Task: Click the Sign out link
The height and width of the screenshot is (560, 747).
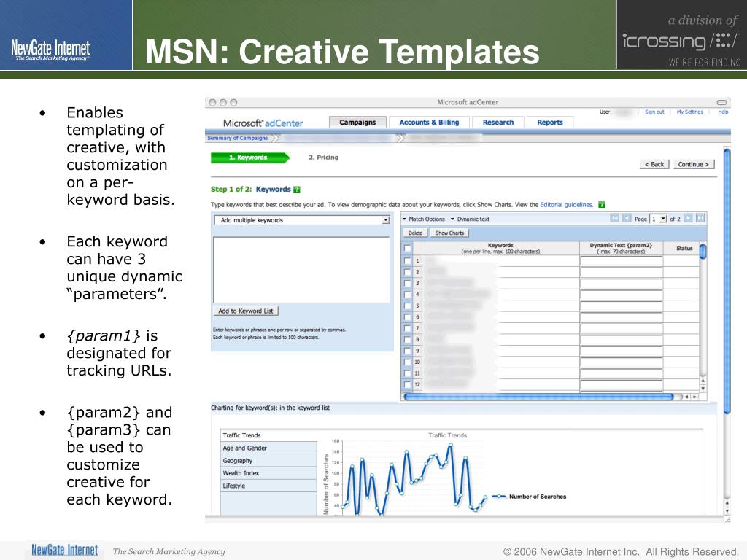Action: coord(654,112)
